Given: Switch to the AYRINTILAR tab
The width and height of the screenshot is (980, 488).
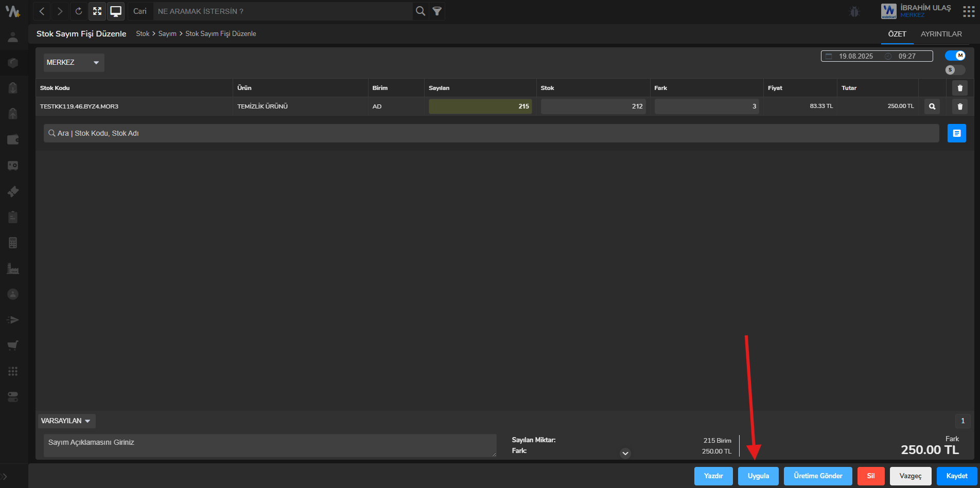Looking at the screenshot, I should (x=941, y=34).
